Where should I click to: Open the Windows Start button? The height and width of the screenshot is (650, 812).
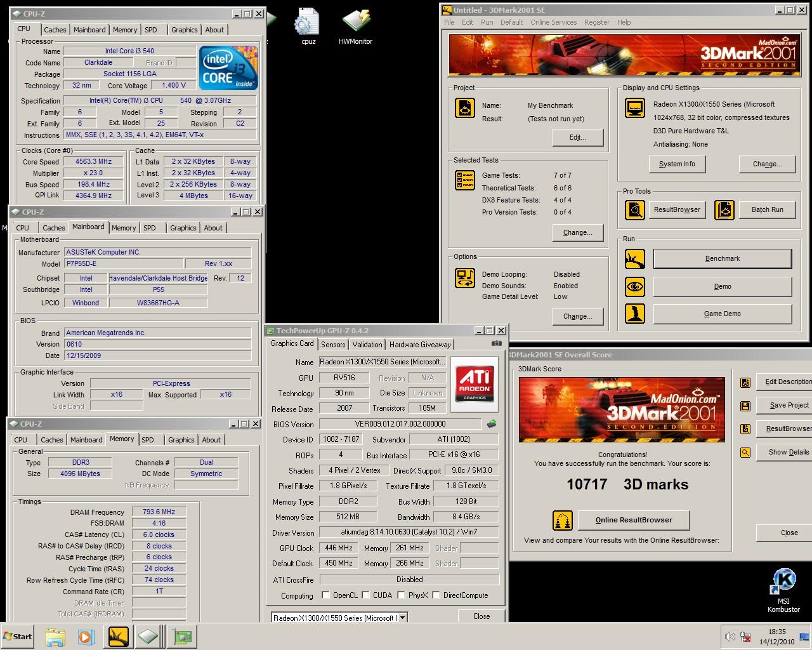(18, 637)
